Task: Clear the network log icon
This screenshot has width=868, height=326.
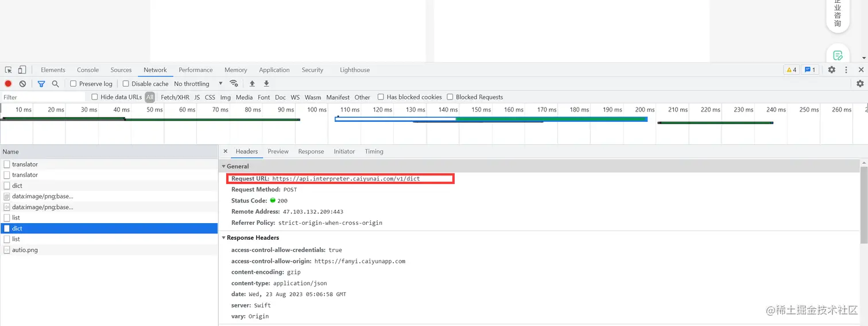Action: [x=22, y=83]
